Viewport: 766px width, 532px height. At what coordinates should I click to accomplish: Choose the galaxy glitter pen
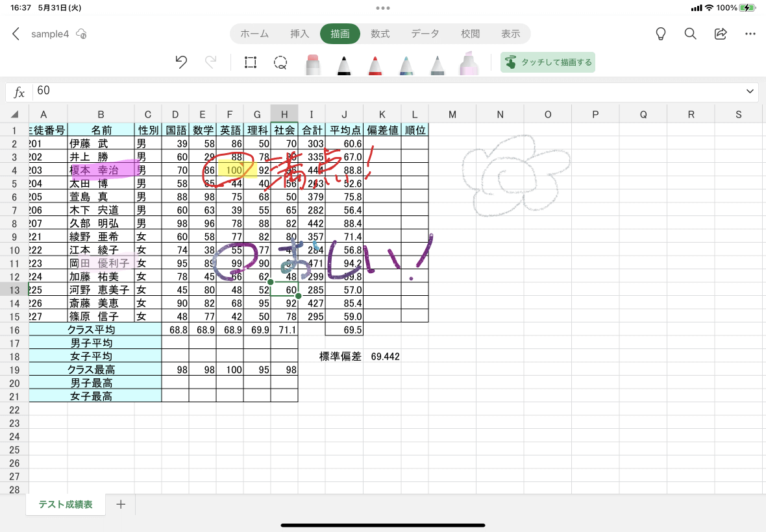coord(406,65)
